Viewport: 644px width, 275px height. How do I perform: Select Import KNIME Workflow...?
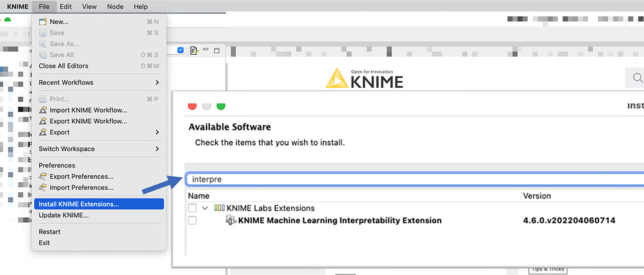tap(98, 110)
